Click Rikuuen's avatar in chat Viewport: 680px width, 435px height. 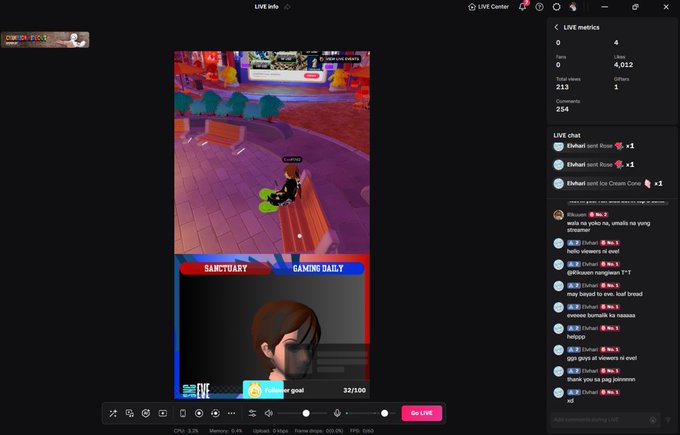pos(559,215)
